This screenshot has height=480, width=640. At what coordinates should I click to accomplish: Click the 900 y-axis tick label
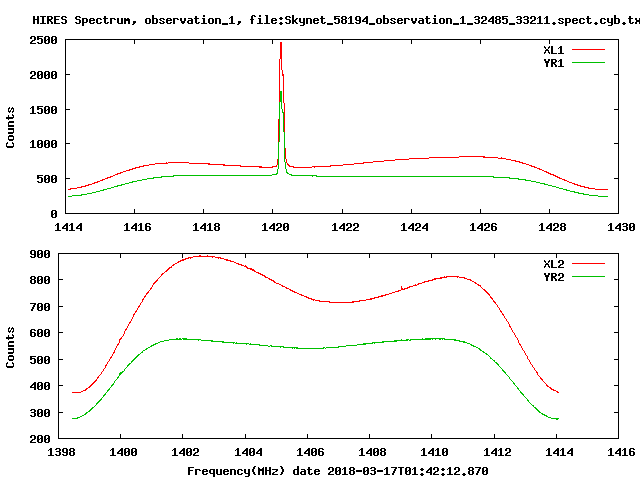coord(40,254)
